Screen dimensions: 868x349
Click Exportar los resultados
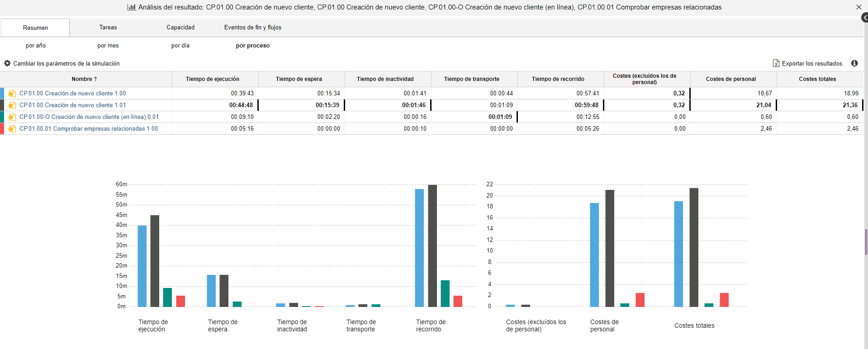pyautogui.click(x=812, y=63)
